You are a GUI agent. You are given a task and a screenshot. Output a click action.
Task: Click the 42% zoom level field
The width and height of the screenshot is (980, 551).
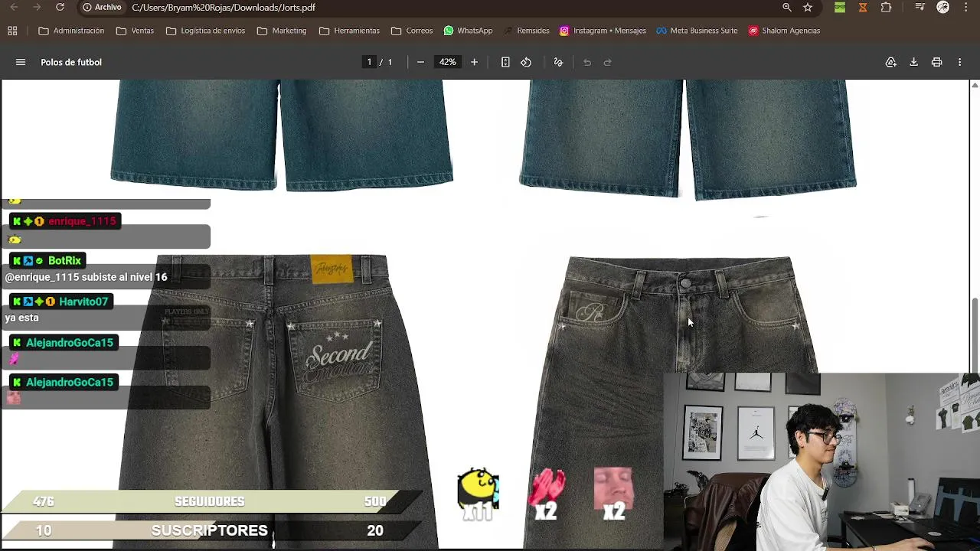447,62
